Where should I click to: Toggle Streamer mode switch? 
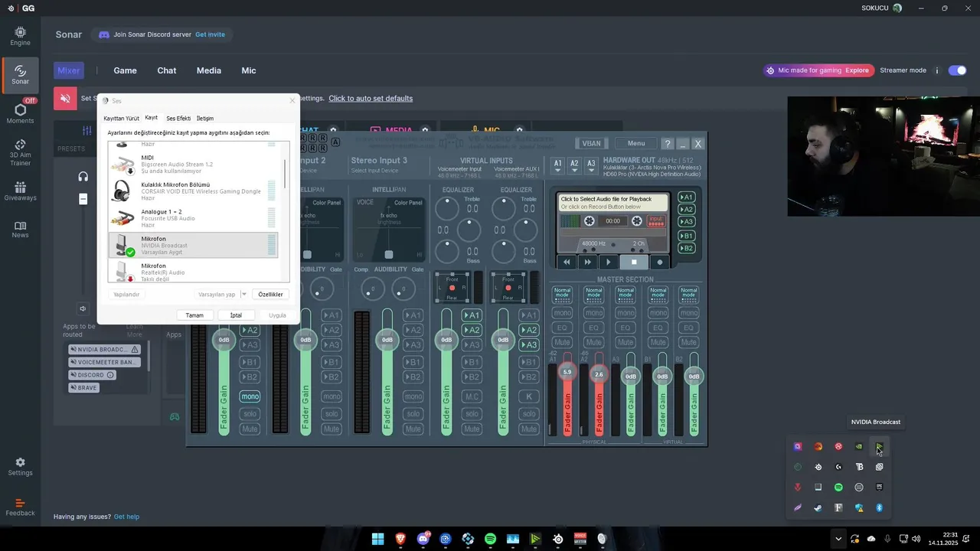(x=957, y=70)
